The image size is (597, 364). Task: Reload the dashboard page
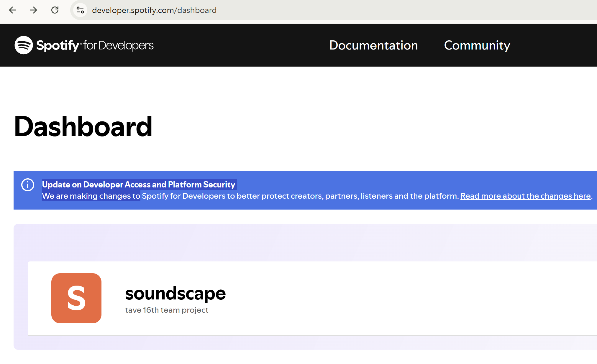55,10
